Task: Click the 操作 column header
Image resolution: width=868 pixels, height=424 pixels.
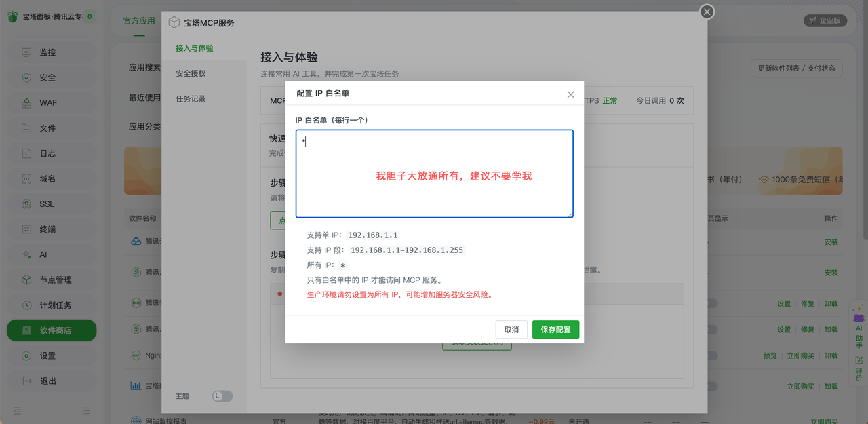Action: [831, 218]
